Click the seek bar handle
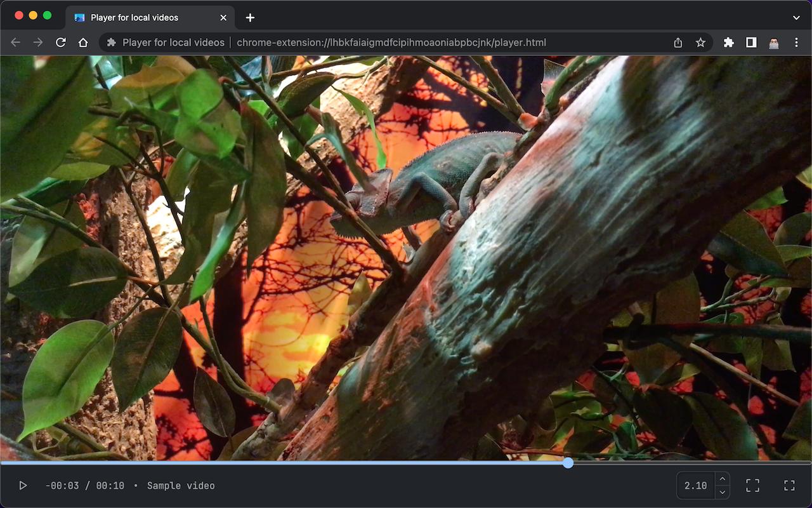This screenshot has height=508, width=812. coord(568,463)
